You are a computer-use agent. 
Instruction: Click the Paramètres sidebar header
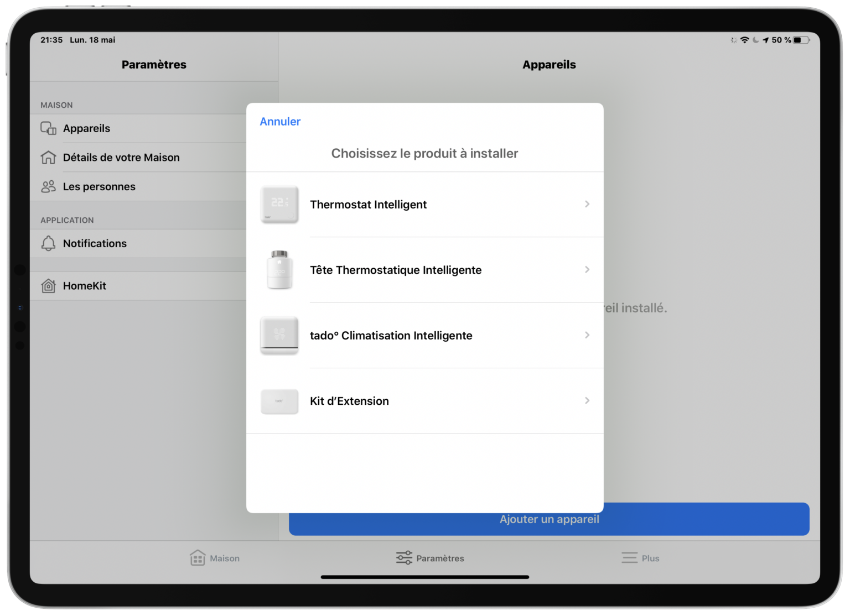coord(154,65)
